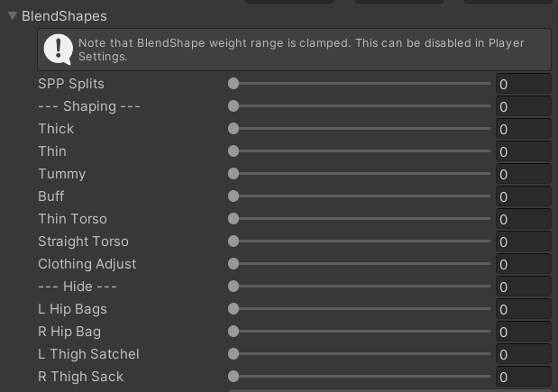Click the Buff slider track
The image size is (558, 392).
(x=361, y=196)
